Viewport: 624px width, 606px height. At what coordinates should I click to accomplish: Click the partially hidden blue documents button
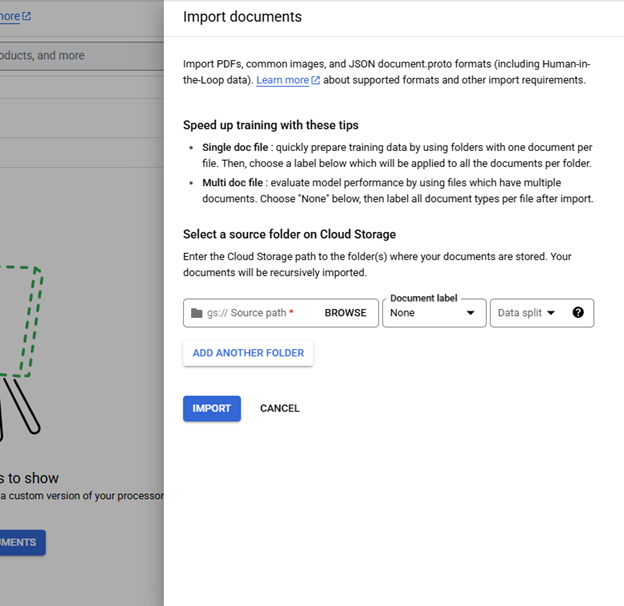22,542
